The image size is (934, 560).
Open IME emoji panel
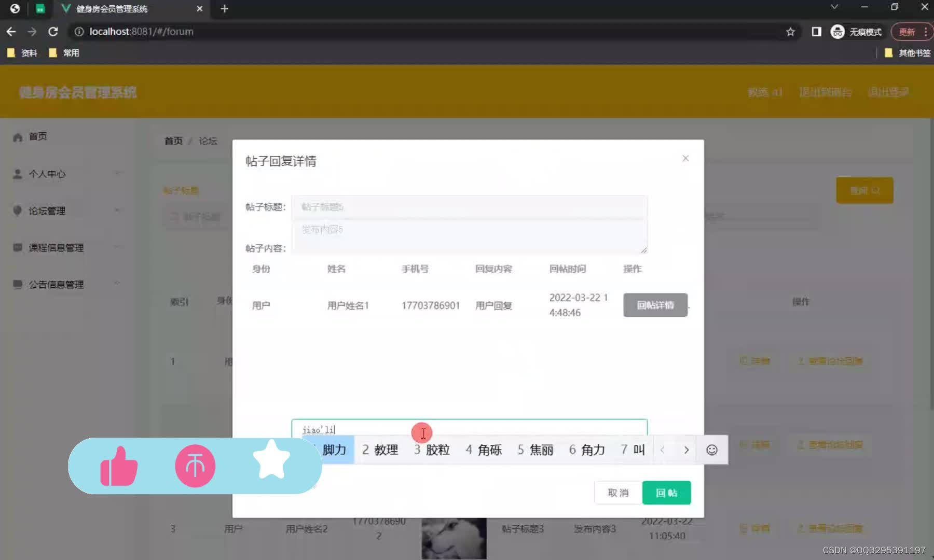click(712, 450)
